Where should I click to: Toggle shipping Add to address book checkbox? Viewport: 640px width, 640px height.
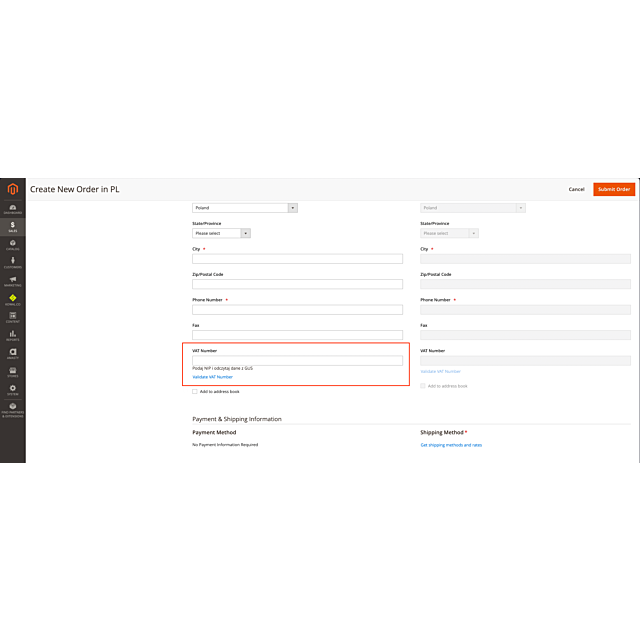click(x=423, y=386)
